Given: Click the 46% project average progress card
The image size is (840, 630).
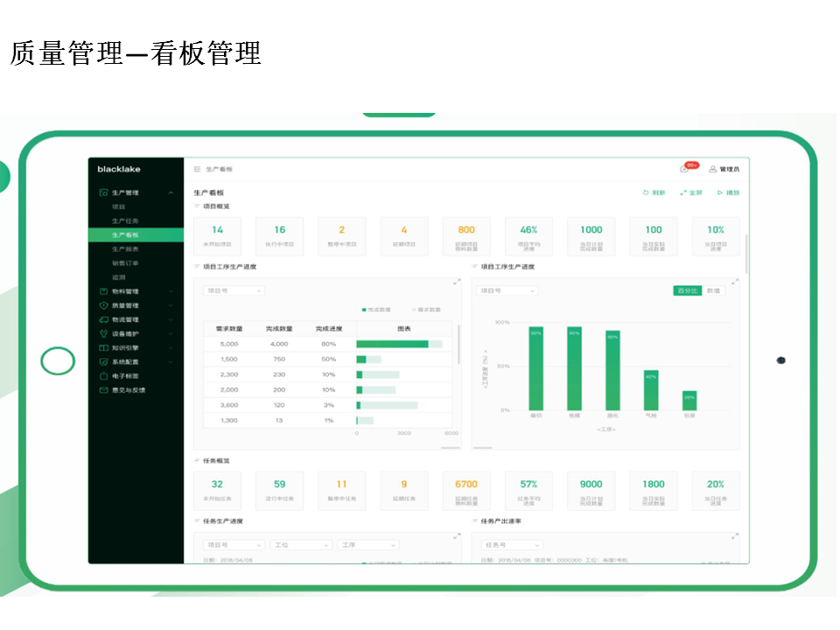Looking at the screenshot, I should click(x=528, y=236).
